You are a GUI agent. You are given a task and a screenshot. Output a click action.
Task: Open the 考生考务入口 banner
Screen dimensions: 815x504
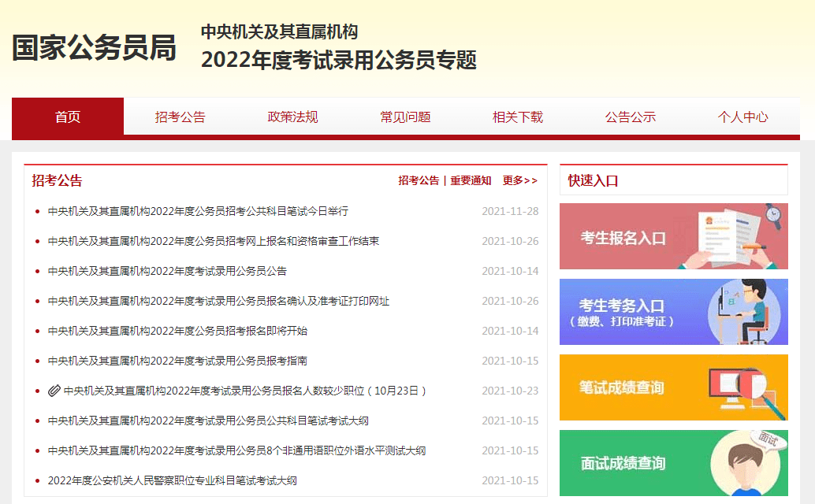click(x=674, y=312)
